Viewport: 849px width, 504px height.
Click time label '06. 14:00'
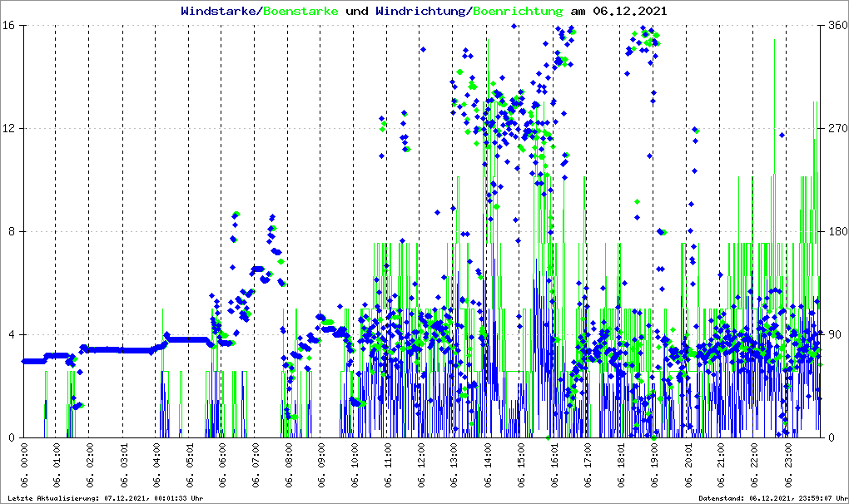[x=488, y=465]
